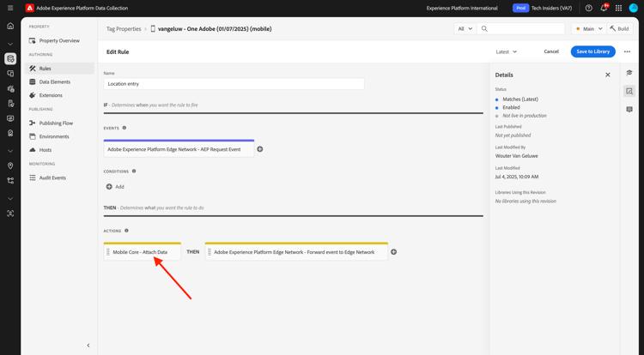Open the comments icon in right rail
644x355 pixels.
click(629, 110)
